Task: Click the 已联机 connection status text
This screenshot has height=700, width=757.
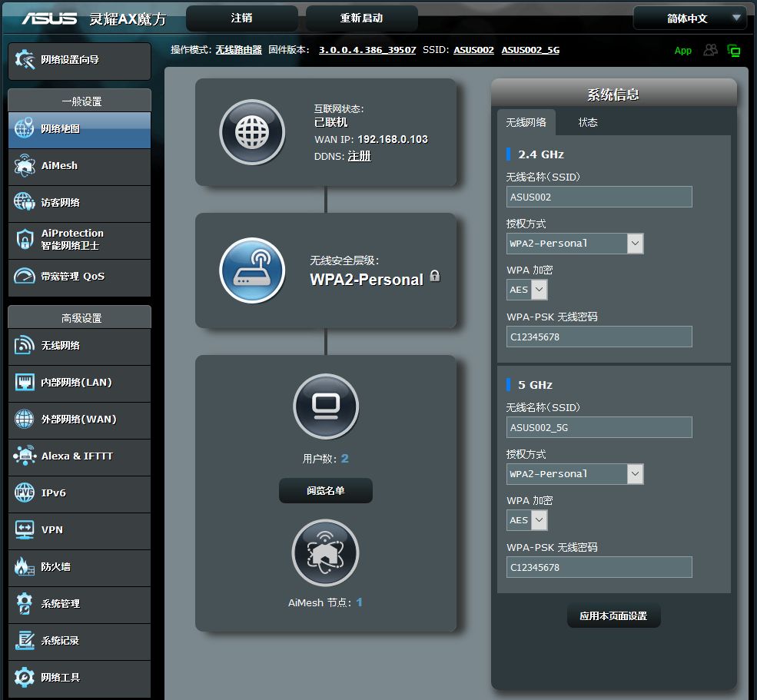Action: coord(330,122)
